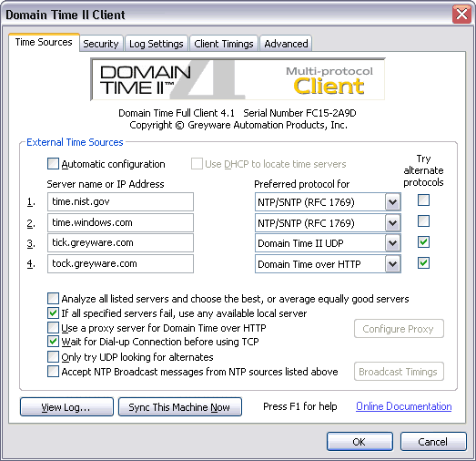This screenshot has width=476, height=461.
Task: Switch to the Security tab
Action: (x=101, y=44)
